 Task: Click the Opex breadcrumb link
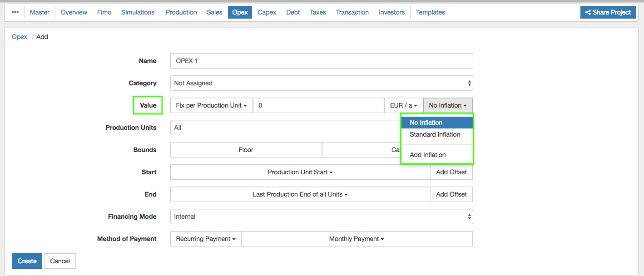pyautogui.click(x=20, y=37)
